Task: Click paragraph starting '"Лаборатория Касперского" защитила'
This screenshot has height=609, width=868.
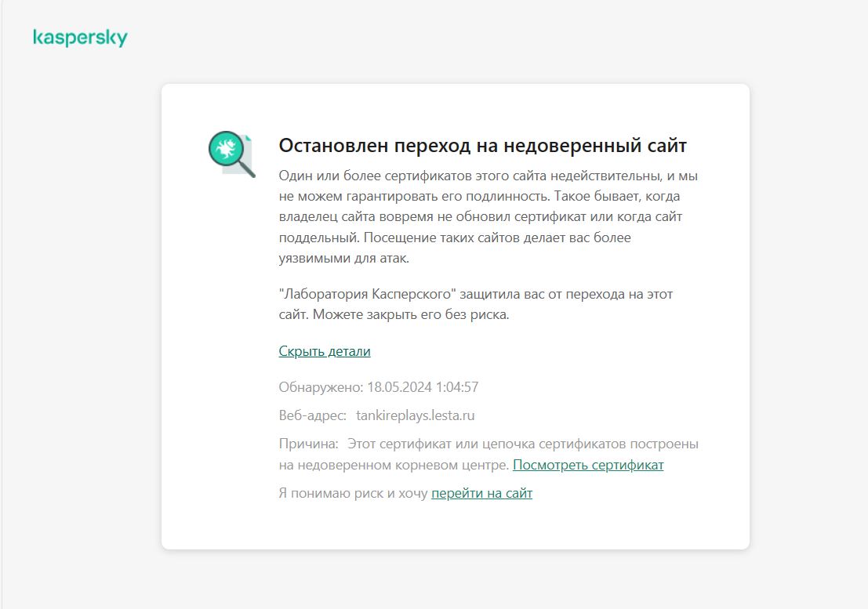Action: click(475, 304)
